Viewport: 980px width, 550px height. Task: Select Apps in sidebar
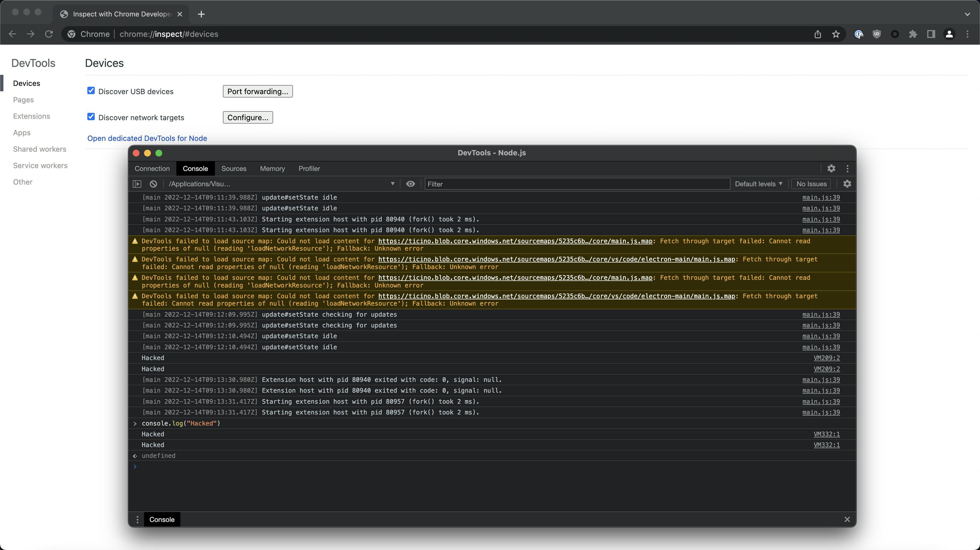point(22,133)
